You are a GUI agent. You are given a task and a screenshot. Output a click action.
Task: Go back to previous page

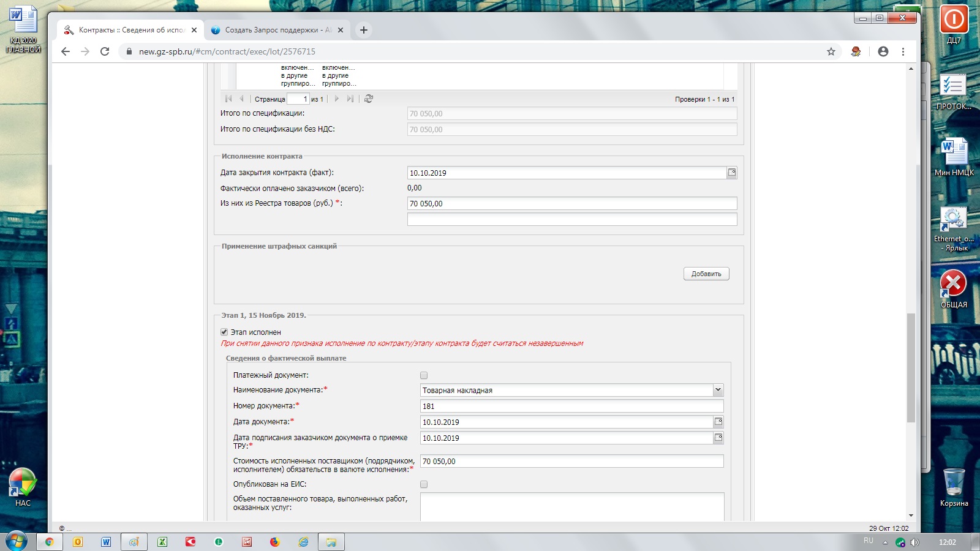pyautogui.click(x=66, y=51)
